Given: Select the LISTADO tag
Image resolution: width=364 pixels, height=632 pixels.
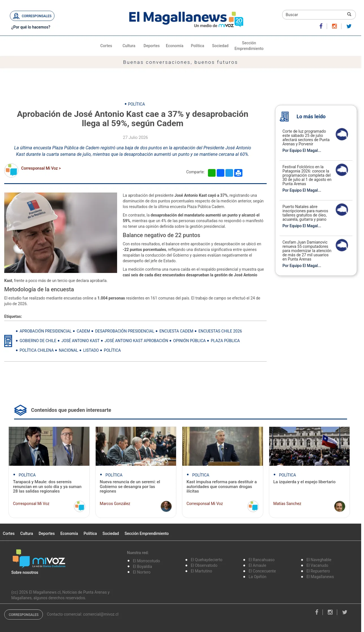Looking at the screenshot, I should (91, 350).
